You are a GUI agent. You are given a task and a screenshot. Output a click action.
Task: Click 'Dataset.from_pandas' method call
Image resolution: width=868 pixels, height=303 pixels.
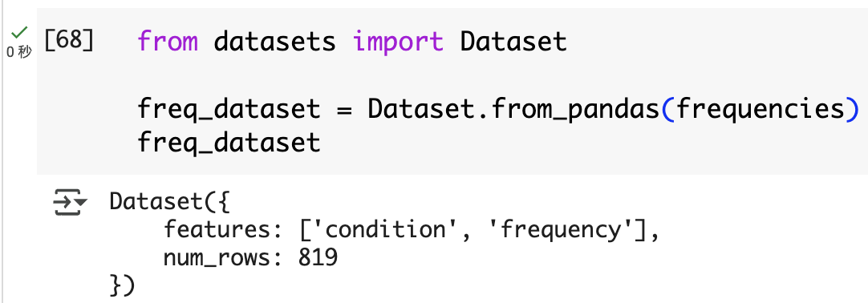(x=514, y=110)
